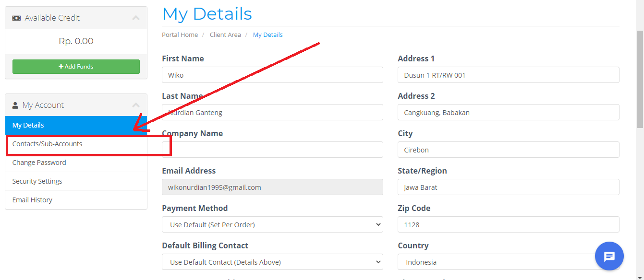This screenshot has width=644, height=280.
Task: Open the Payment Method dropdown
Action: pyautogui.click(x=272, y=224)
